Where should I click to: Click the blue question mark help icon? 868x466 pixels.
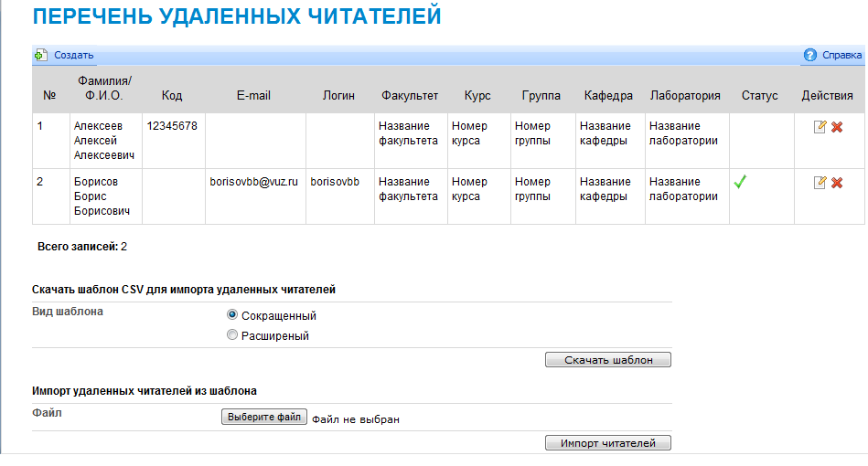point(809,56)
